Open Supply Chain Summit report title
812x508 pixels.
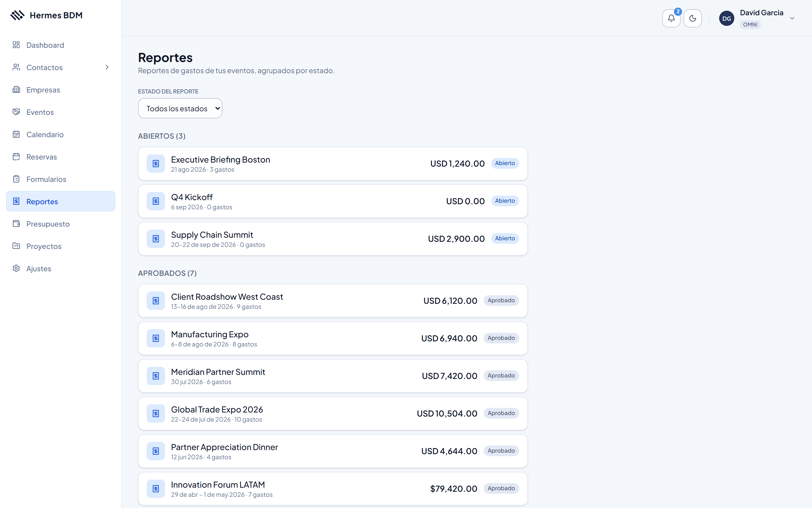[x=212, y=235]
